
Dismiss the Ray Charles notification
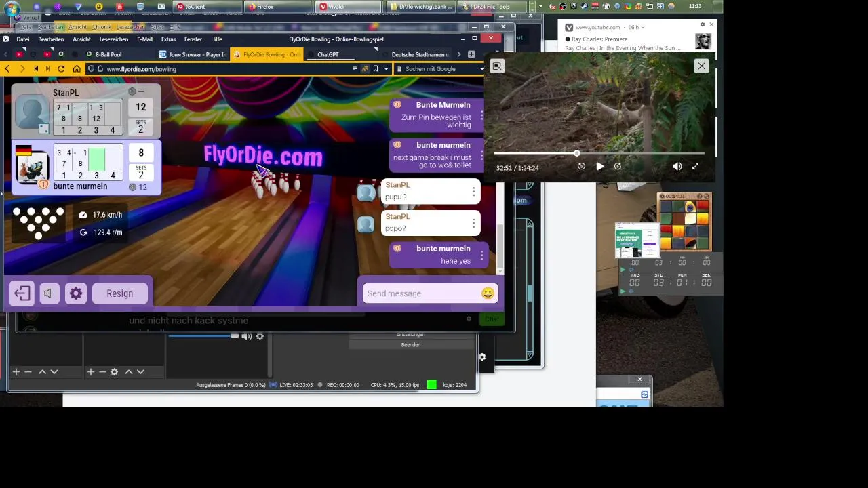711,24
